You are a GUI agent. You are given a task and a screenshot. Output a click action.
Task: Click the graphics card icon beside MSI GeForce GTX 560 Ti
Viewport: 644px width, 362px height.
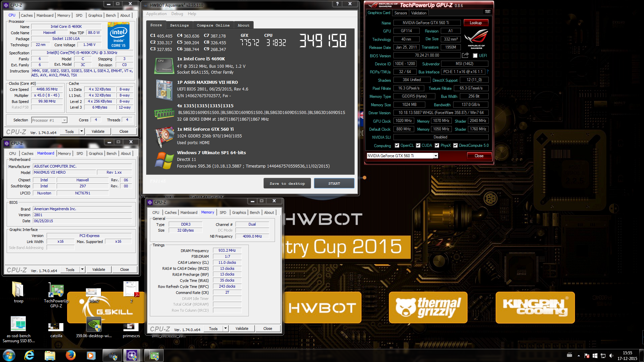164,137
